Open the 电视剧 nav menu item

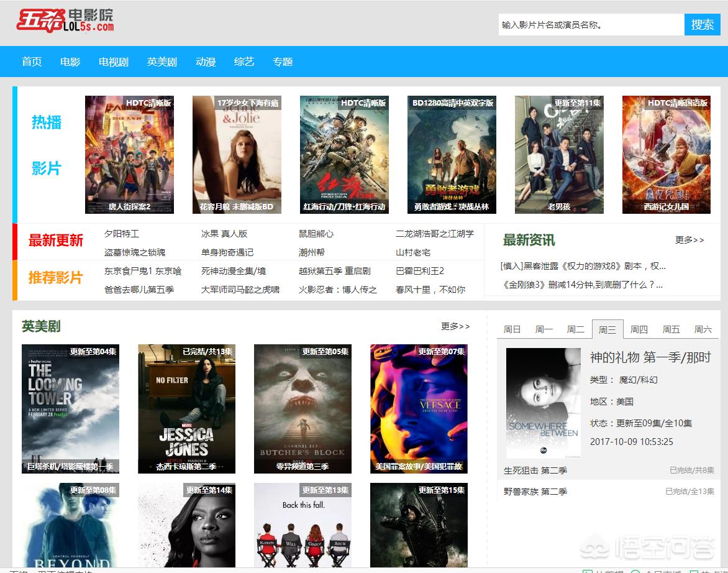point(113,62)
